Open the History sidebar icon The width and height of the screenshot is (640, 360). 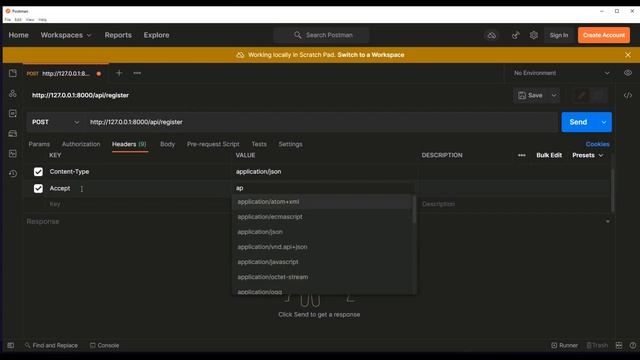13,173
